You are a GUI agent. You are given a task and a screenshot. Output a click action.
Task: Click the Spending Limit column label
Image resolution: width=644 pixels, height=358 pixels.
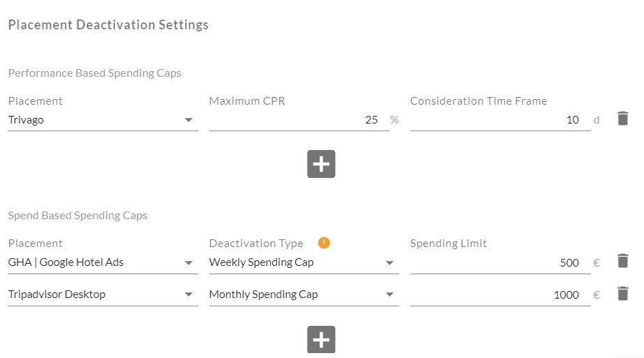click(449, 244)
